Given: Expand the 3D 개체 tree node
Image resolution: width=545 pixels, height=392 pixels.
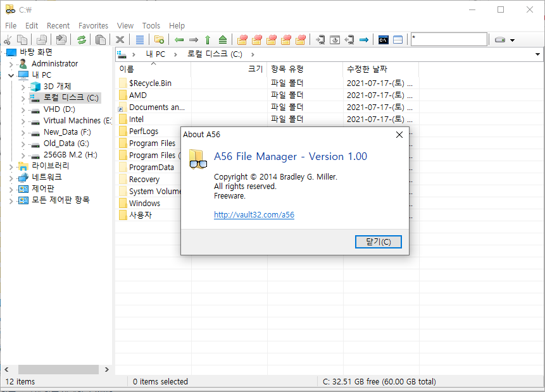Looking at the screenshot, I should pos(23,87).
